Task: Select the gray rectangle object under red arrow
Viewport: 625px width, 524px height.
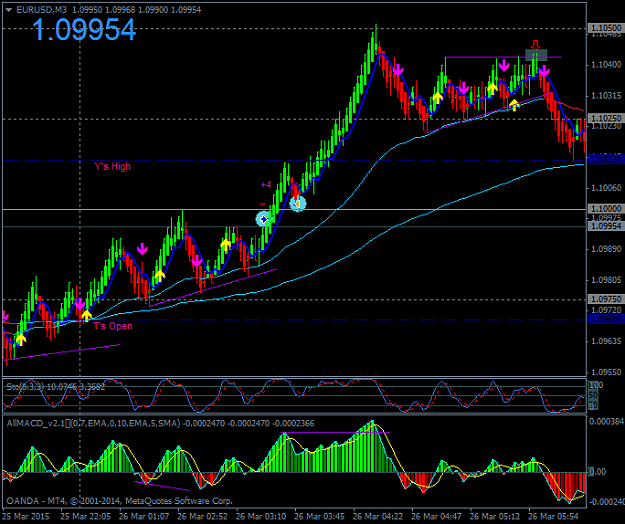Action: pyautogui.click(x=536, y=55)
